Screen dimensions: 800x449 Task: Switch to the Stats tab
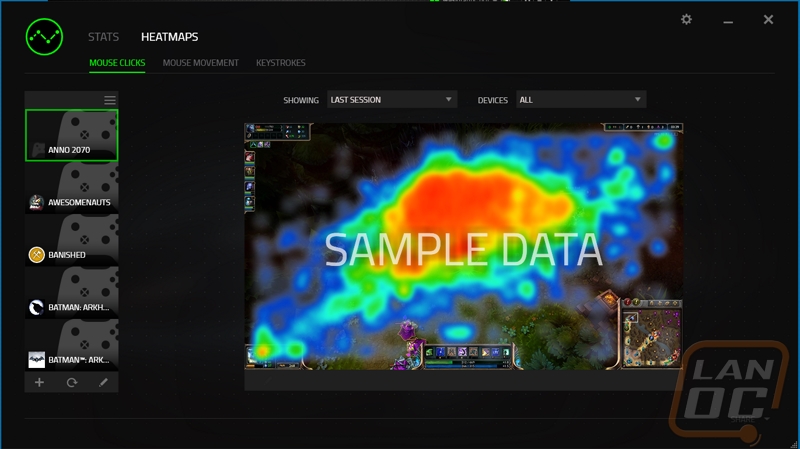[103, 37]
